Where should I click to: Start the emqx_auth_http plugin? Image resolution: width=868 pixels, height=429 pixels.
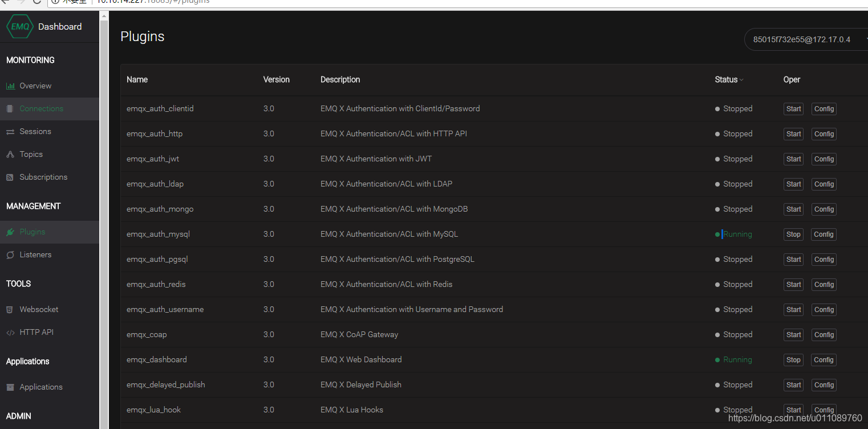coord(793,134)
